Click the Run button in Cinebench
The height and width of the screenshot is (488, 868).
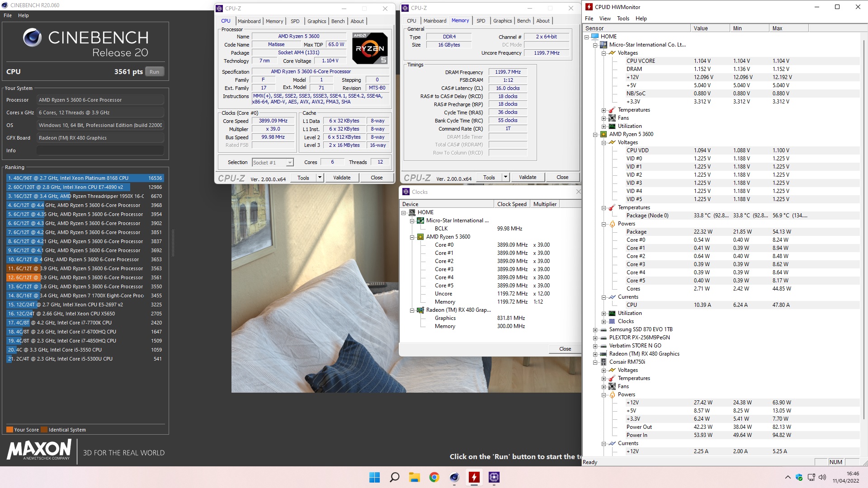155,72
